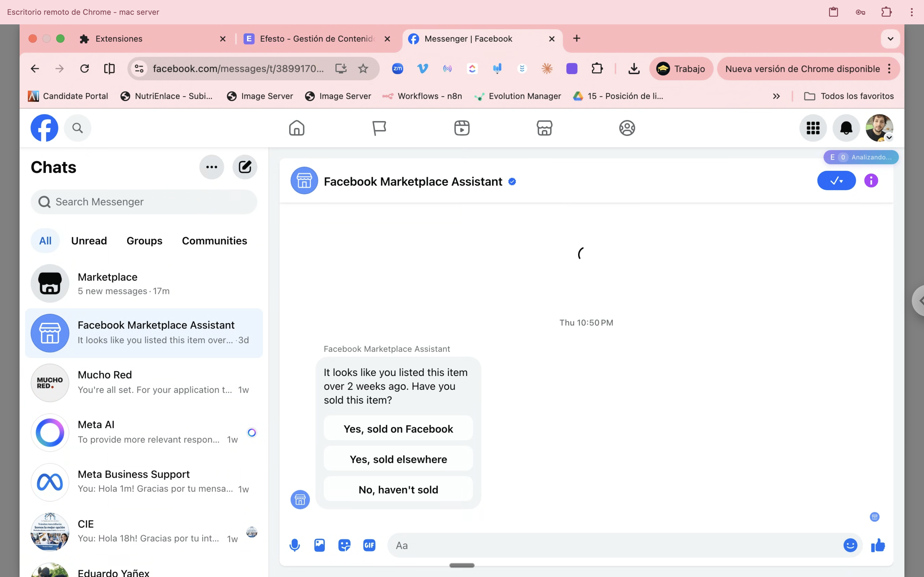924x577 pixels.
Task: Expand the blue checkmark dropdown button
Action: [836, 180]
